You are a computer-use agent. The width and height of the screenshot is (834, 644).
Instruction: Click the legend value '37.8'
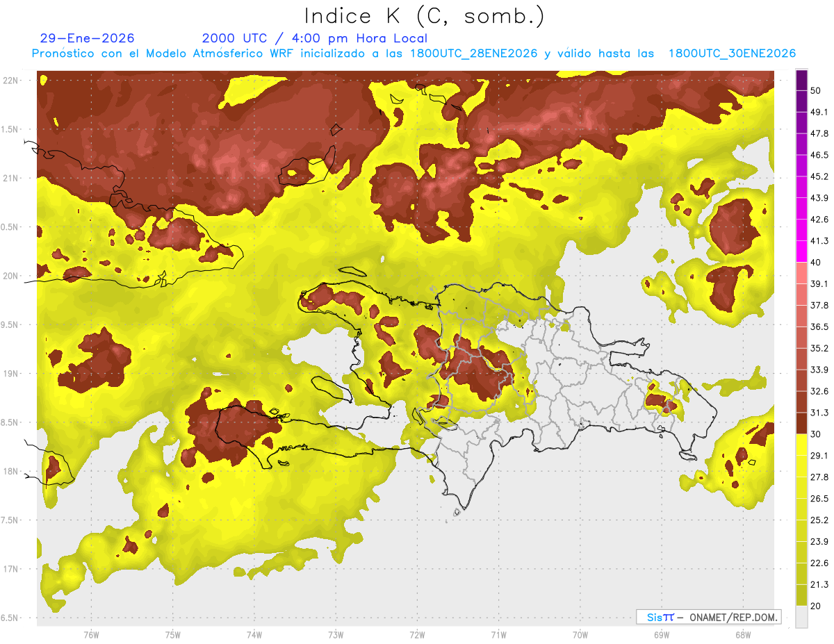pos(819,306)
